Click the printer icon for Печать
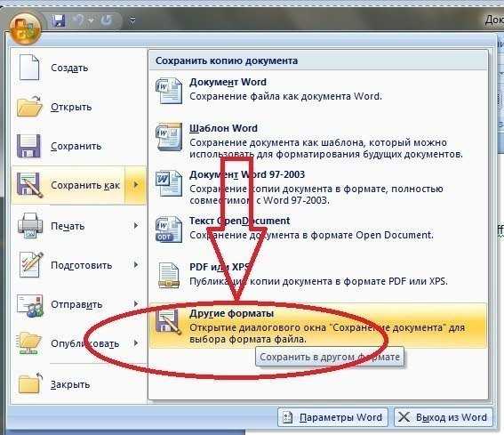Image resolution: width=504 pixels, height=435 pixels. pos(30,226)
